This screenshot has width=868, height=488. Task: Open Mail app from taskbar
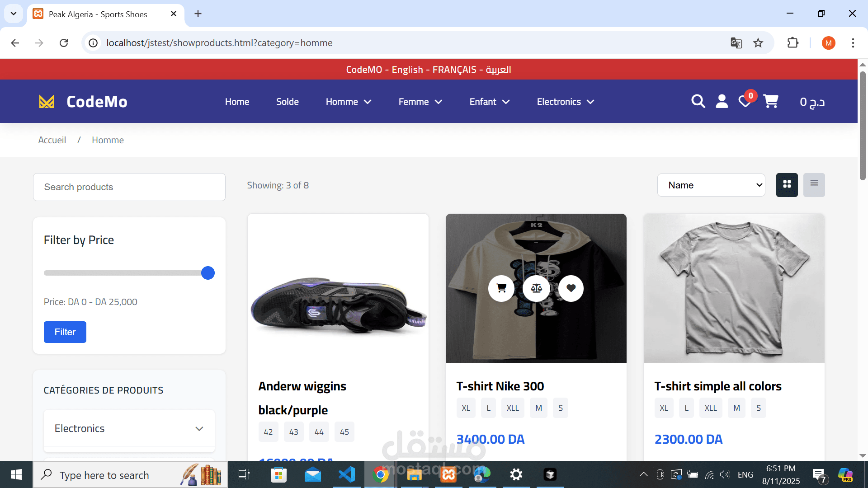312,474
